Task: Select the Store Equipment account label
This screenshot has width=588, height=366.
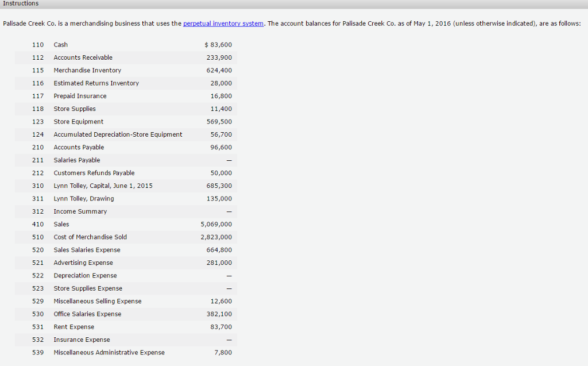Action: coord(78,121)
